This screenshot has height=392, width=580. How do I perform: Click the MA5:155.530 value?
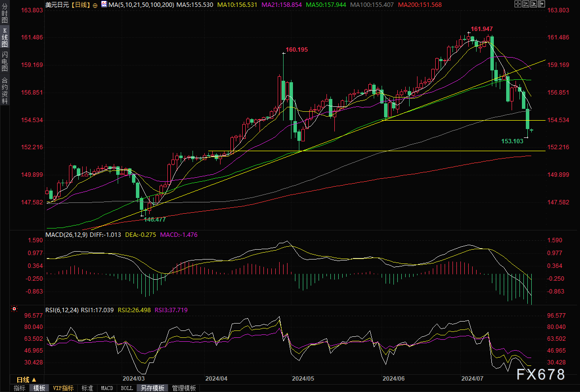195,5
